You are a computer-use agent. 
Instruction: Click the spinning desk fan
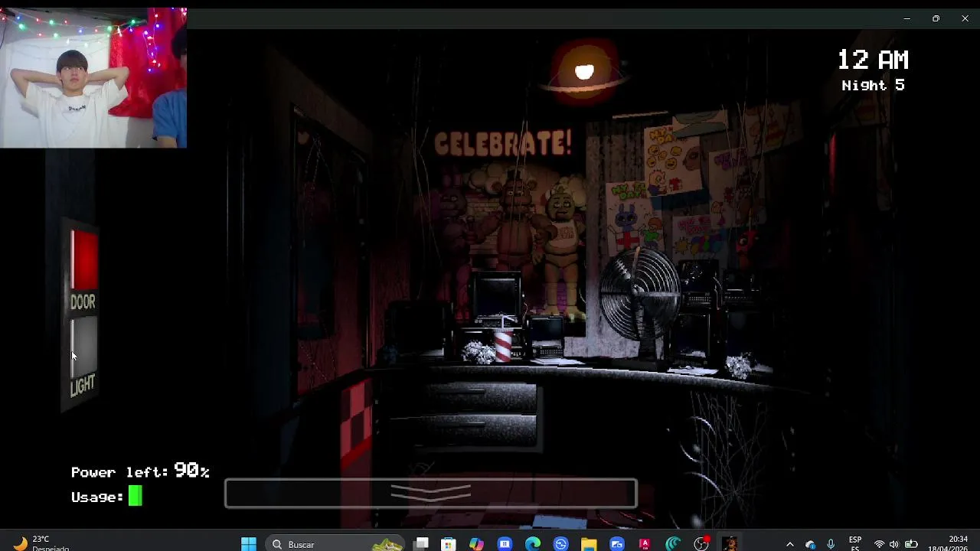[639, 293]
